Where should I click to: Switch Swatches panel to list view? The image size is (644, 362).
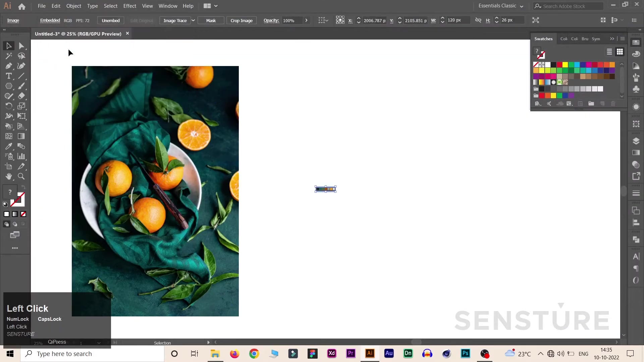point(609,52)
